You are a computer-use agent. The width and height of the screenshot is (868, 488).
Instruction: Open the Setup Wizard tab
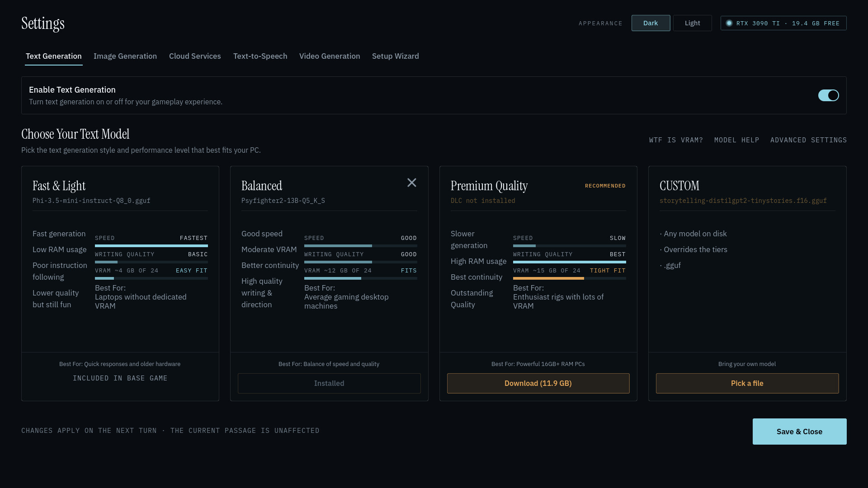396,56
